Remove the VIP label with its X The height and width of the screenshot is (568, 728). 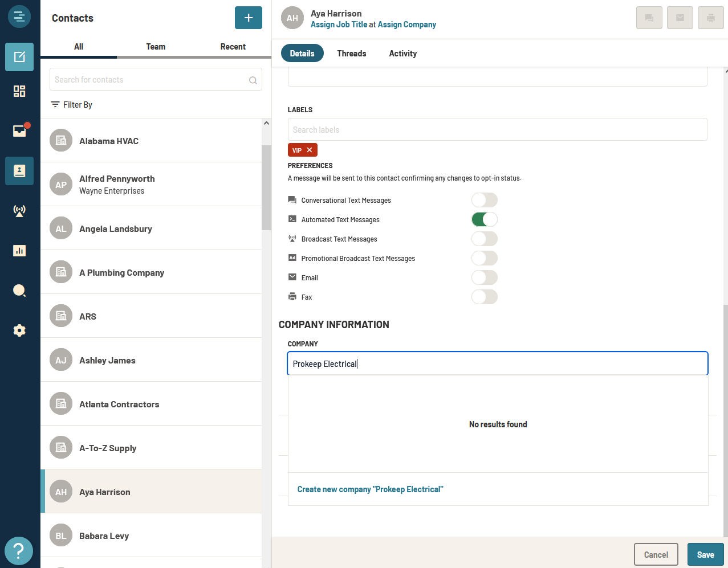click(310, 150)
